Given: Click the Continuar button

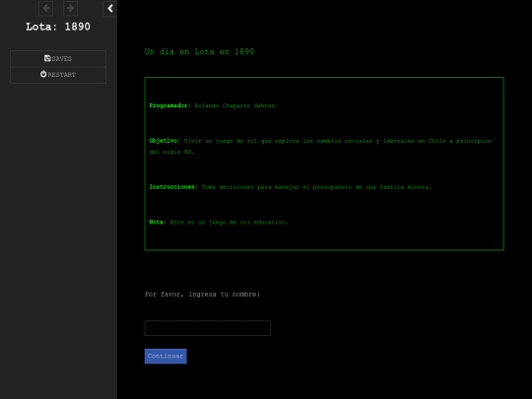Looking at the screenshot, I should [x=166, y=357].
